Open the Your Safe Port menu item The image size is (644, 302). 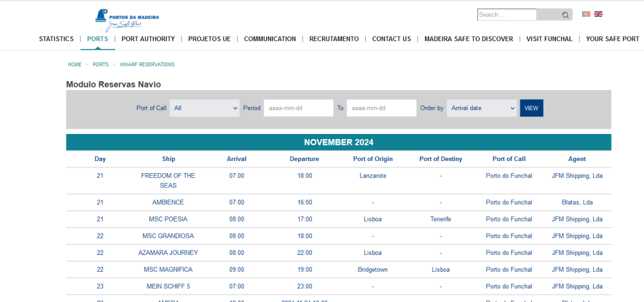(x=612, y=39)
